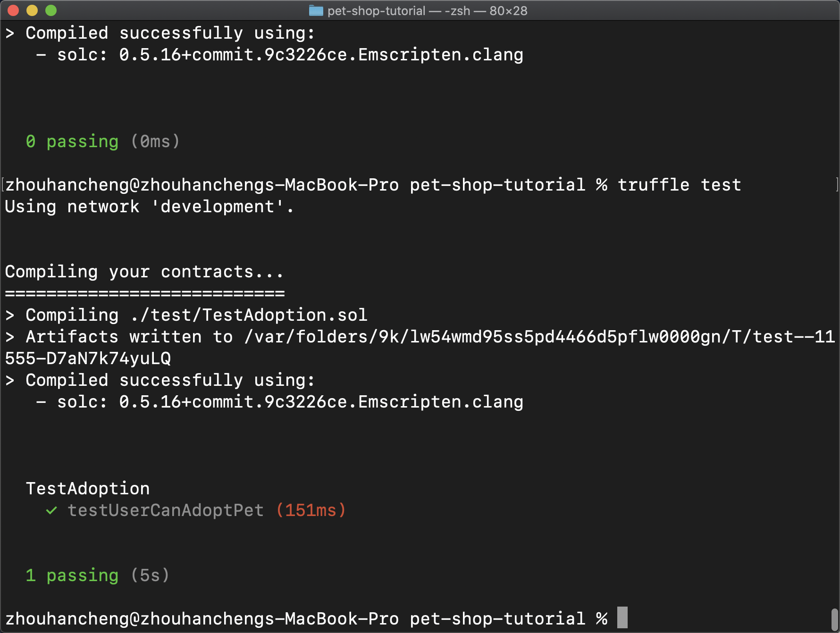Click the green zoom traffic light
The height and width of the screenshot is (633, 840).
(51, 9)
